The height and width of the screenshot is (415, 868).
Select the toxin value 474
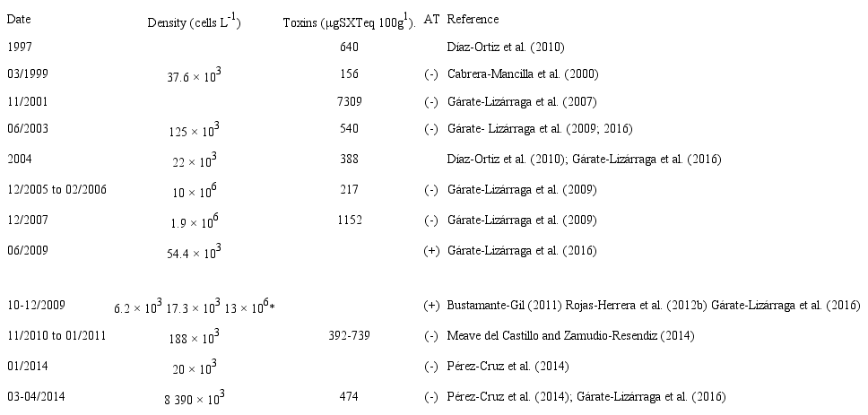coord(348,395)
